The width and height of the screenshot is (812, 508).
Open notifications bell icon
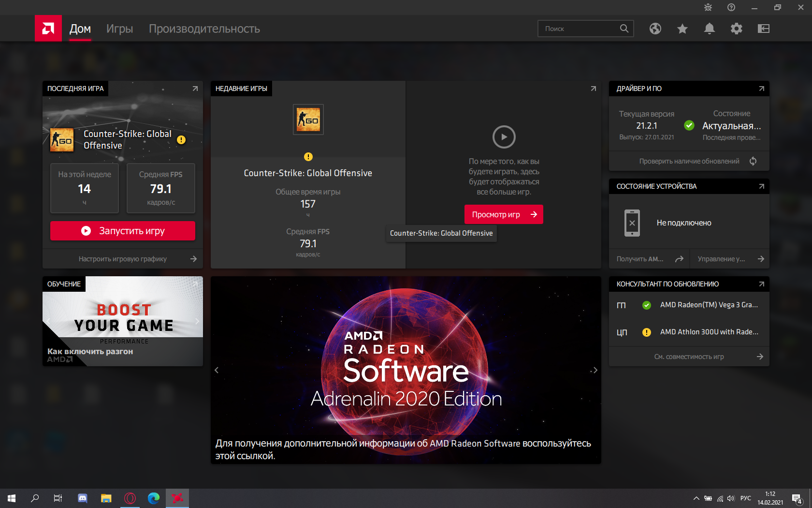710,29
